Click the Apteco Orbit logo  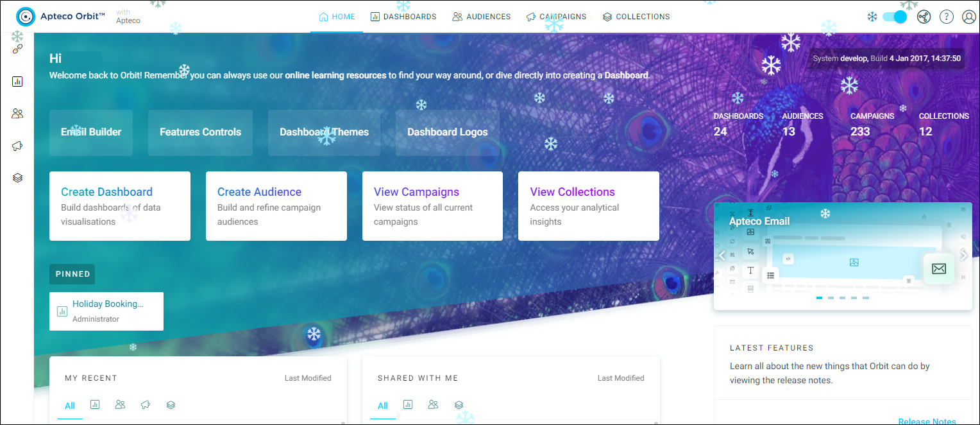point(60,17)
